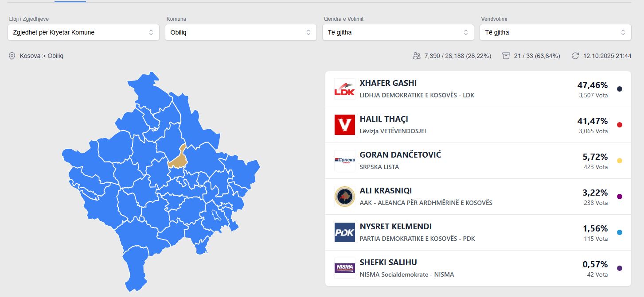Expand the Vendvotimi dropdown
Screen dimensions: 644x297
coord(555,32)
